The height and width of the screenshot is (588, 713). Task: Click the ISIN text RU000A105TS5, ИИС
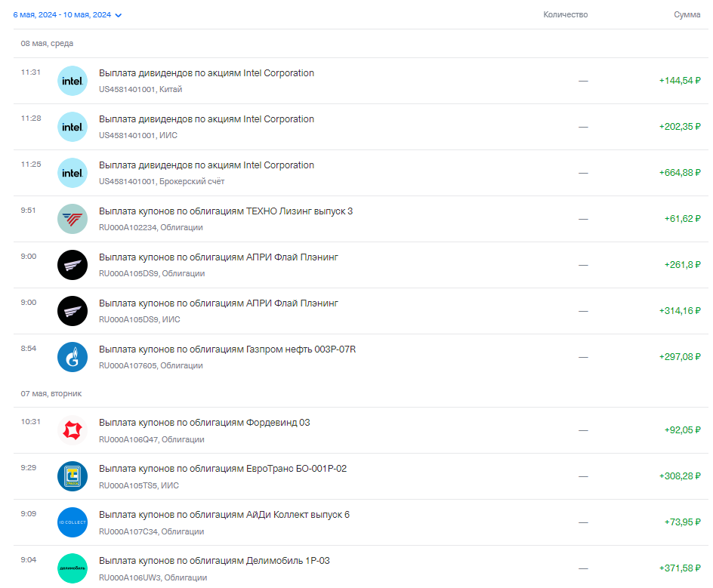tap(139, 486)
